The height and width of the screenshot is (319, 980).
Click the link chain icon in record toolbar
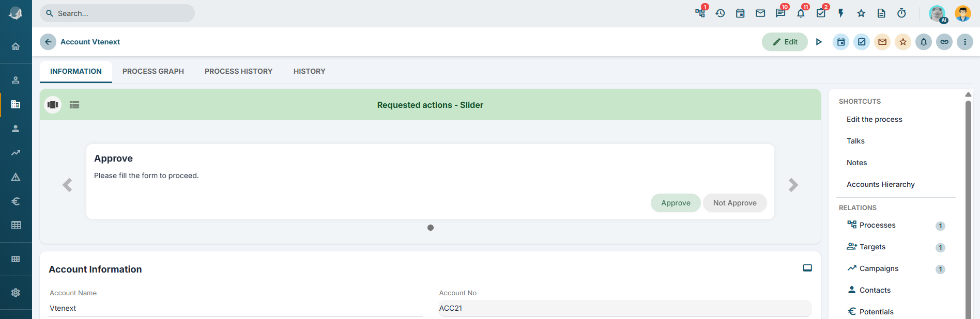(x=944, y=42)
